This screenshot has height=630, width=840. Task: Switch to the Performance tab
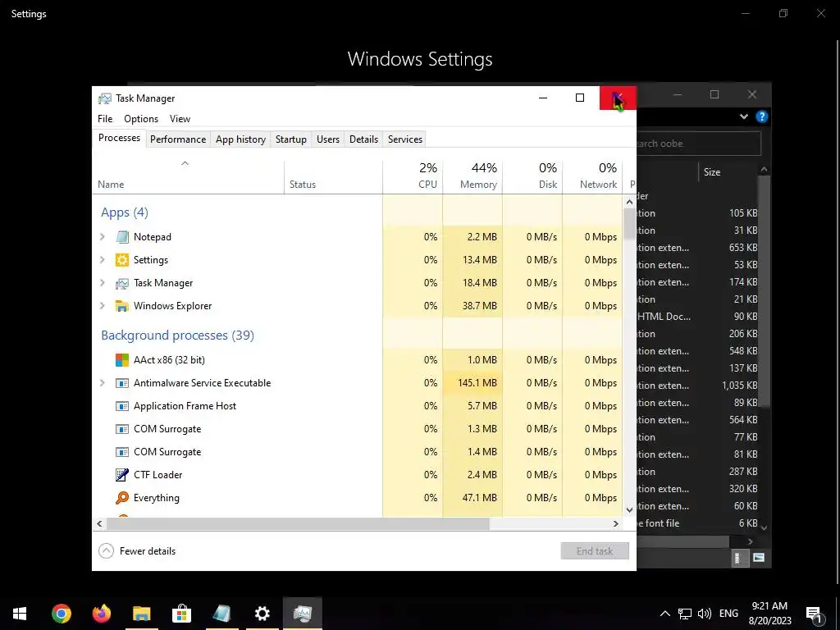click(178, 139)
